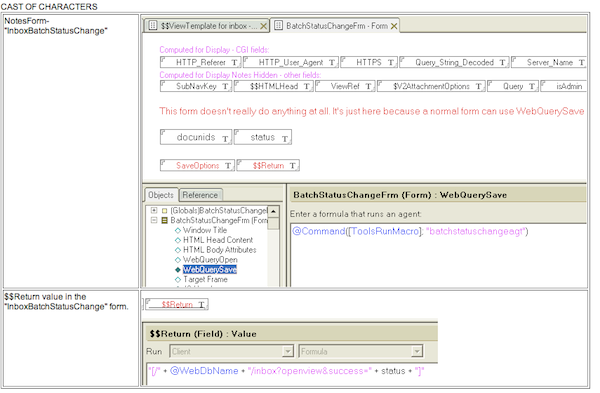This screenshot has height=393, width=600.
Task: Select the Query field
Action: coord(513,86)
